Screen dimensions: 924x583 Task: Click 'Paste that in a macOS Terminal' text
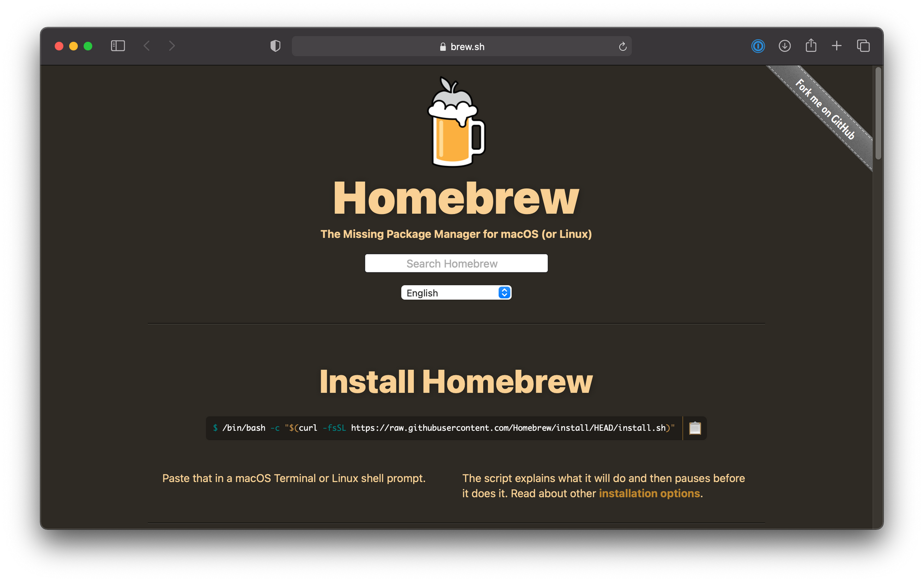click(x=294, y=478)
